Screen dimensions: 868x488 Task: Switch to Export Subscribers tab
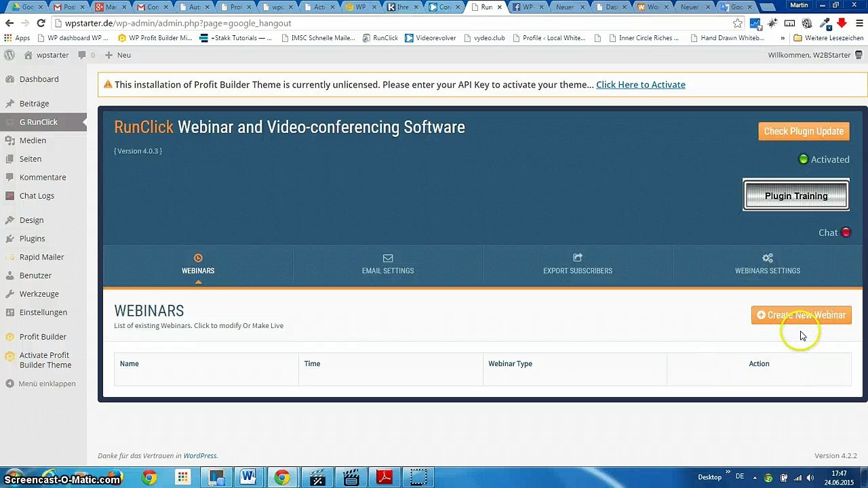pyautogui.click(x=578, y=264)
